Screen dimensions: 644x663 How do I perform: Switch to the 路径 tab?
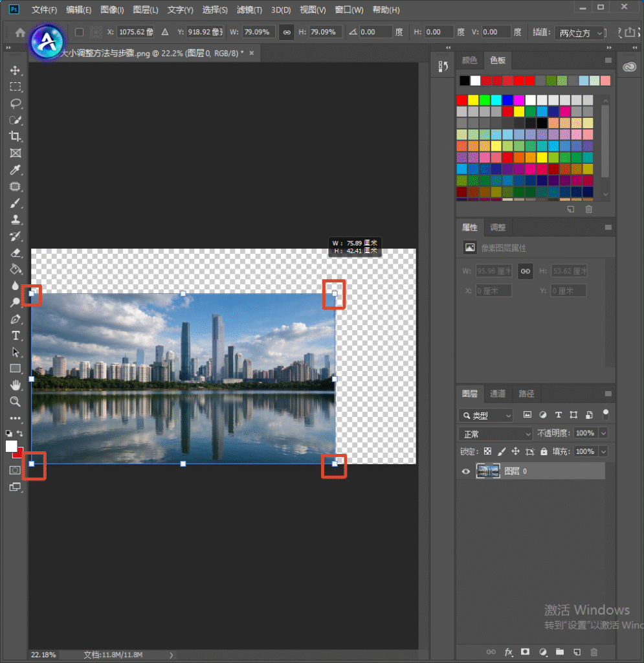(526, 394)
